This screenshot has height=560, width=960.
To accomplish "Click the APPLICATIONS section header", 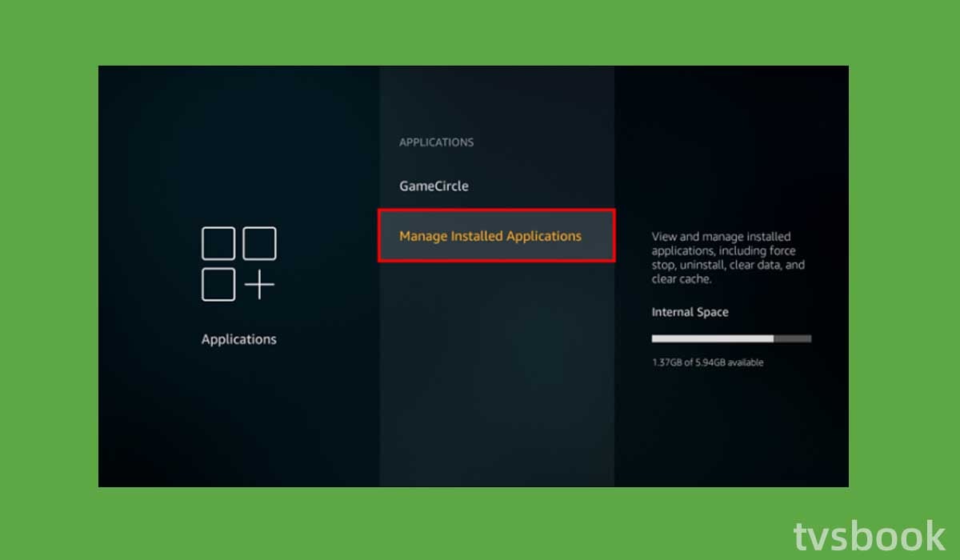I will click(437, 142).
